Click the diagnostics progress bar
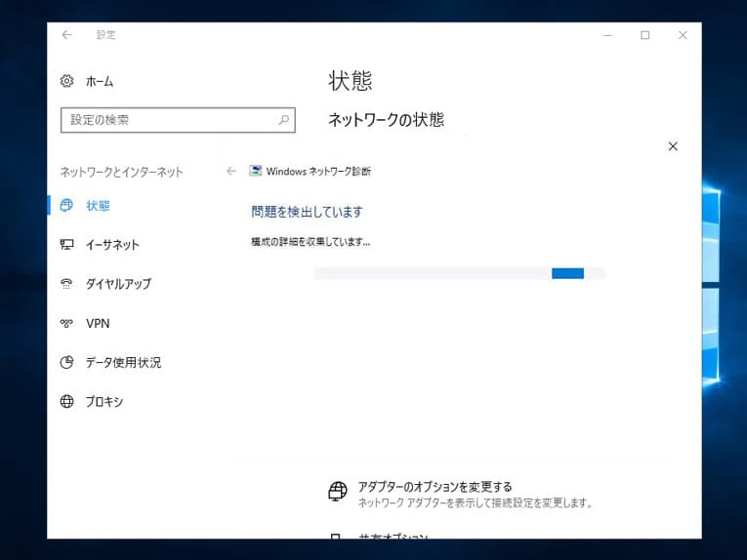Screen dimensions: 747x560 coord(459,273)
